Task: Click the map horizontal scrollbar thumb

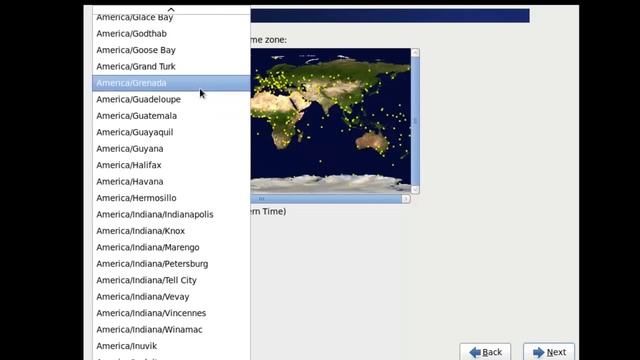Action: [326, 199]
